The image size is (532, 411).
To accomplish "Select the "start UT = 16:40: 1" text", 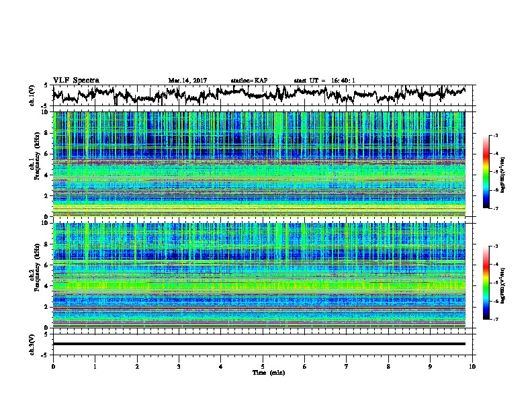I will point(324,81).
